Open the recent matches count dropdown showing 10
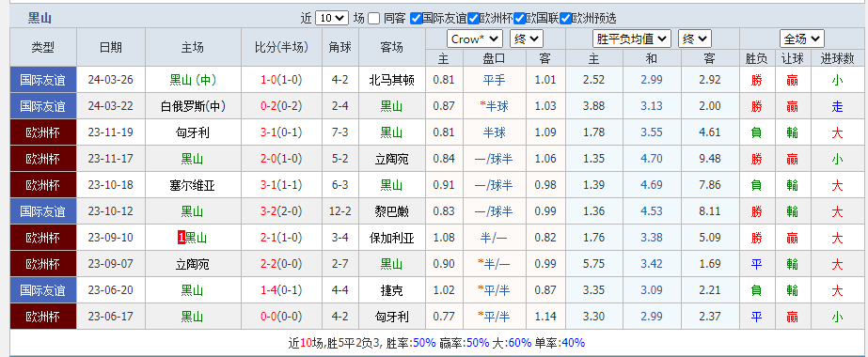868x357 pixels. 332,18
